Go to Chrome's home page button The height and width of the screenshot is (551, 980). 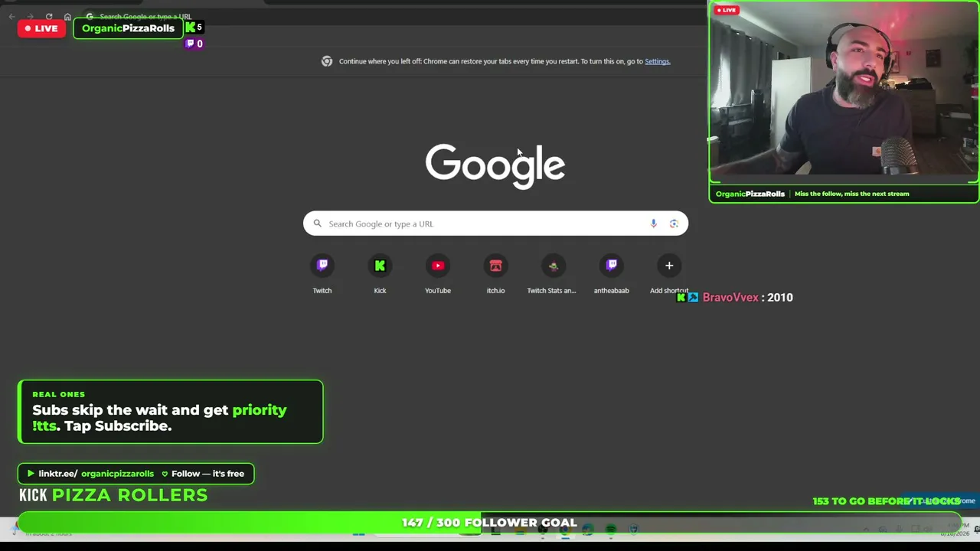(x=67, y=16)
